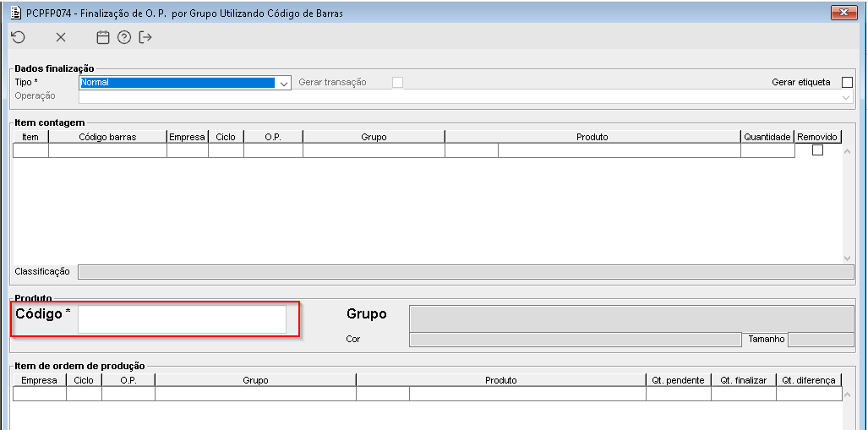Open the calendar toolbar icon
The width and height of the screenshot is (868, 430).
pos(103,37)
